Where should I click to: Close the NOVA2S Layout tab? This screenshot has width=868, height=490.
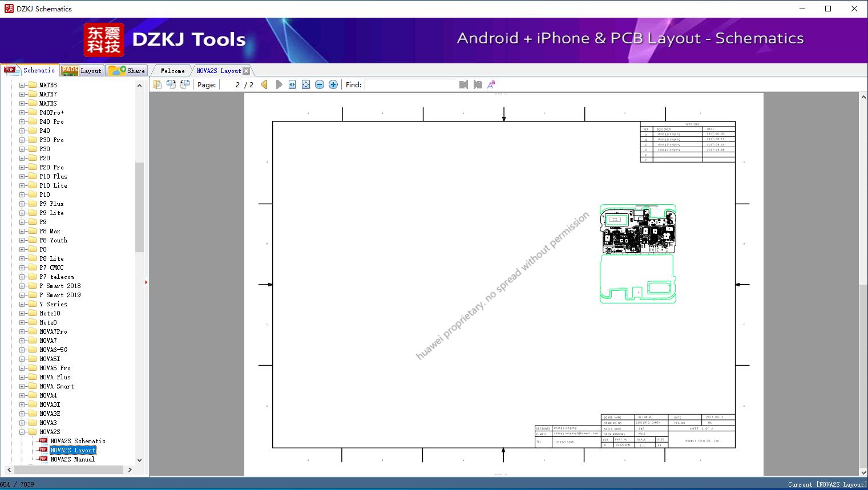(x=246, y=71)
